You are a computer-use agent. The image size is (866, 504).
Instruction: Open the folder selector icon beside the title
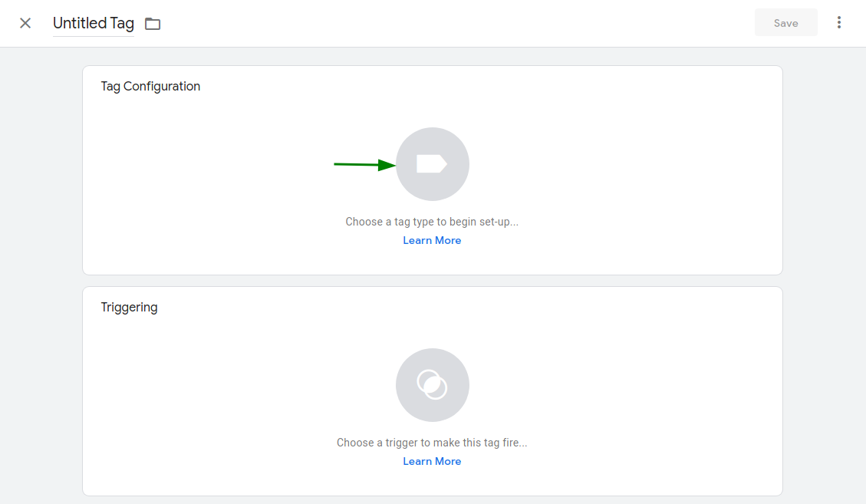[153, 24]
